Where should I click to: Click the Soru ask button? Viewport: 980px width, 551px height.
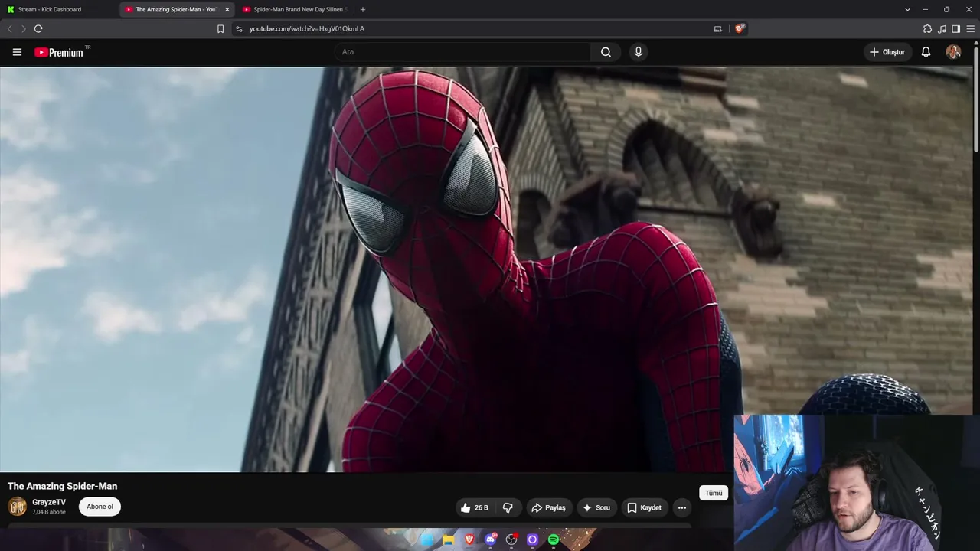pyautogui.click(x=596, y=507)
